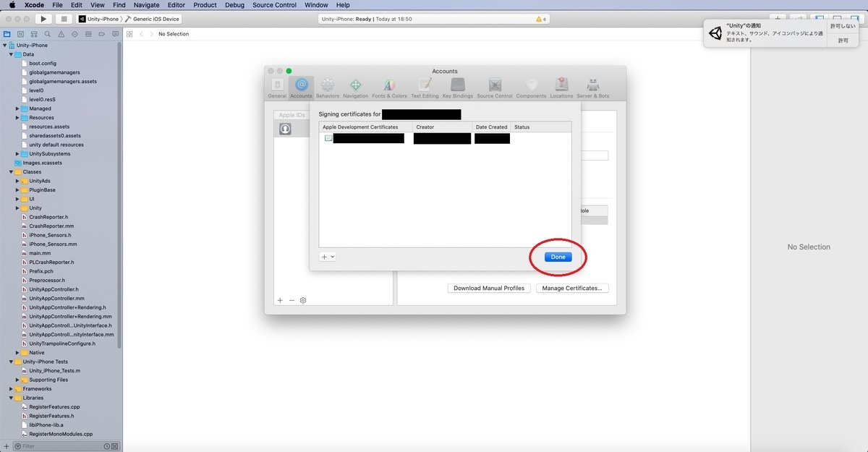This screenshot has width=868, height=452.
Task: Select main.mm in project navigator
Action: (x=40, y=253)
